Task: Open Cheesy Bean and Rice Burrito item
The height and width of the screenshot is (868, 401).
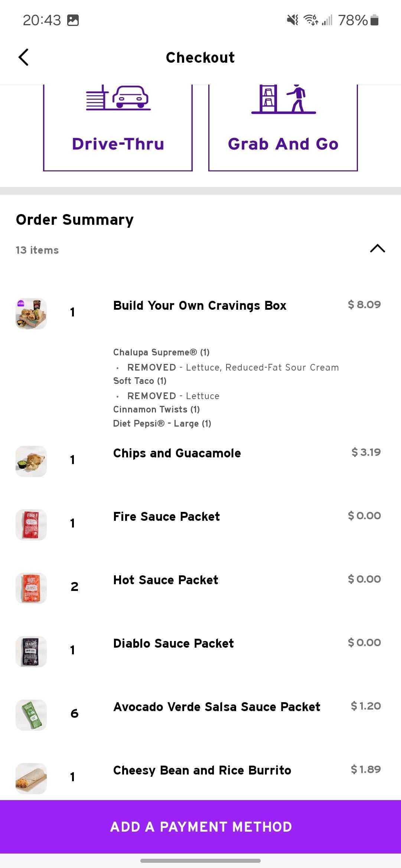Action: 202,770
